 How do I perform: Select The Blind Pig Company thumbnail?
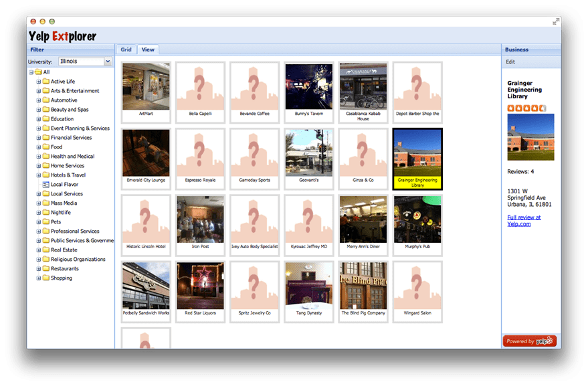pos(363,292)
